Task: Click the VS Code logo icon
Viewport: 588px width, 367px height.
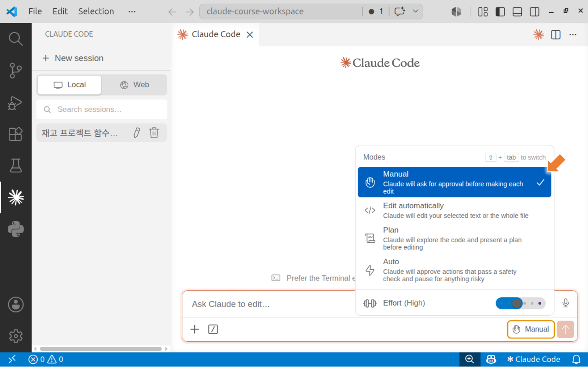Action: point(12,12)
